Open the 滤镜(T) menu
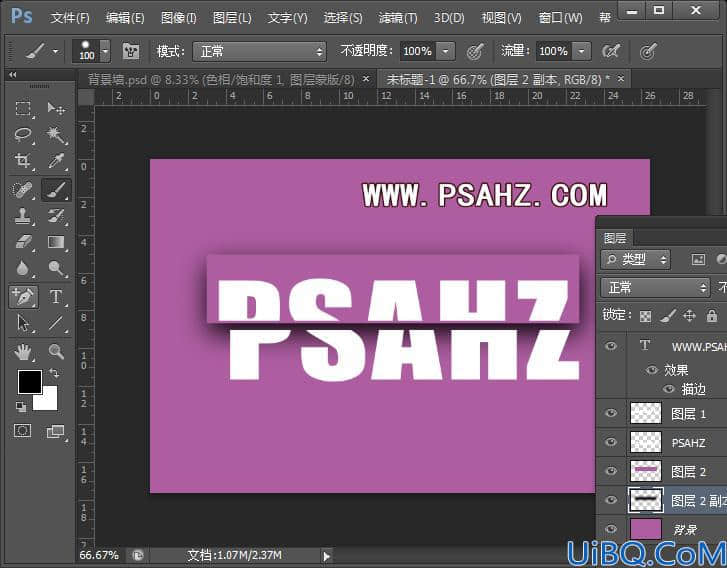The image size is (727, 568). pyautogui.click(x=398, y=18)
